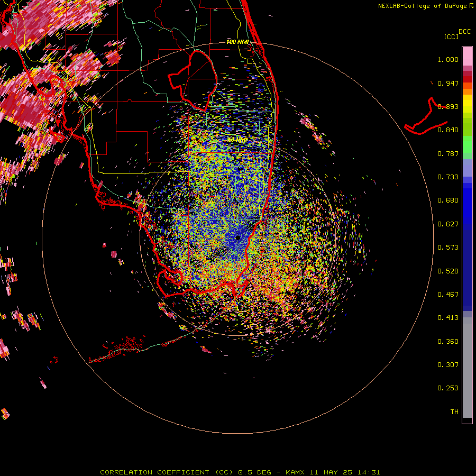Image resolution: width=476 pixels, height=476 pixels.
Task: Select the 0.573 legend value
Action: (x=448, y=248)
